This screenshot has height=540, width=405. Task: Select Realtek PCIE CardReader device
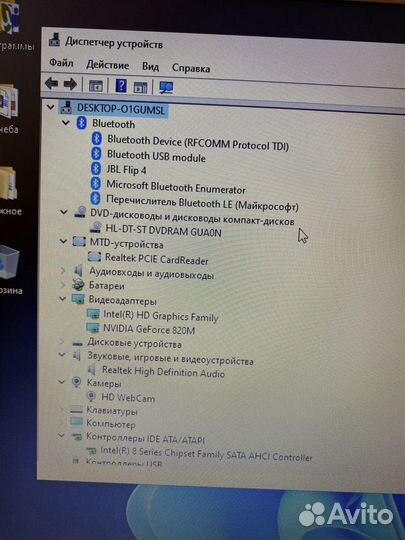[x=156, y=259]
